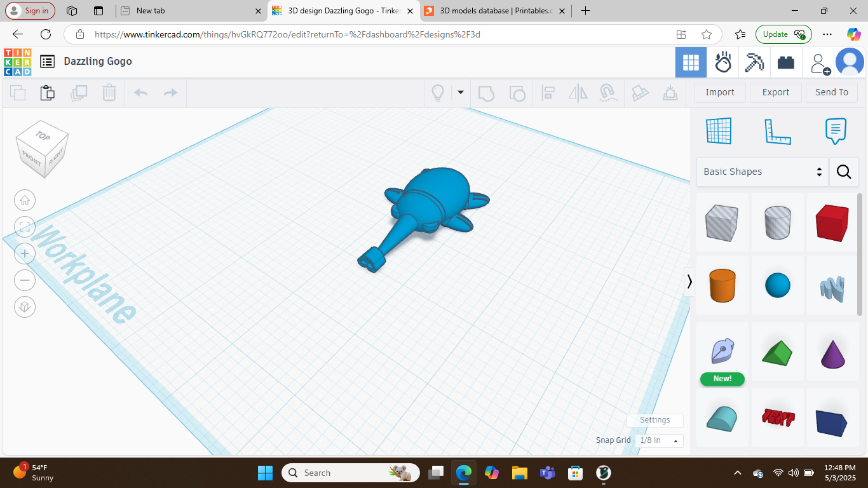Switch to the Blocks pickaxe view
Screen dimensions: 868x488
754,62
